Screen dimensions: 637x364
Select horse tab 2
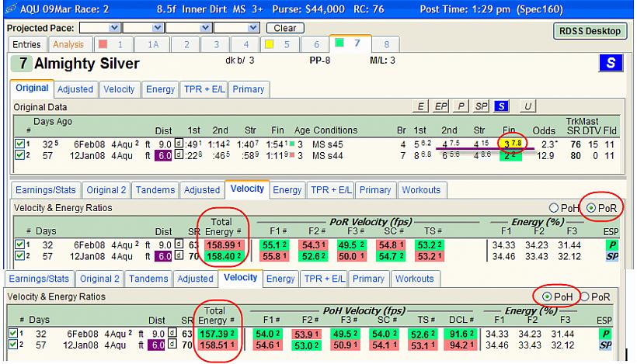[186, 44]
